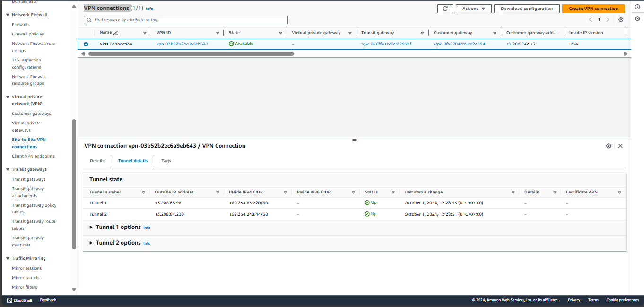Switch to the Tunnel details tab

[x=132, y=161]
